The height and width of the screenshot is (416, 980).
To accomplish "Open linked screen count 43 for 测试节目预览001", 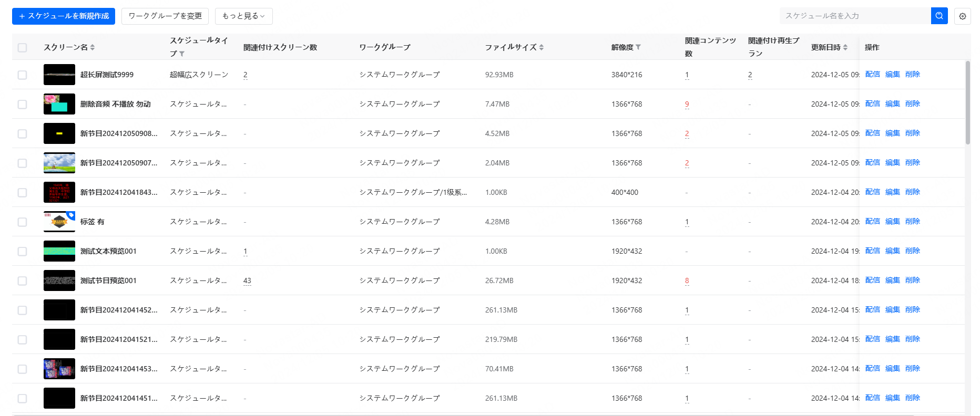I will click(x=247, y=280).
